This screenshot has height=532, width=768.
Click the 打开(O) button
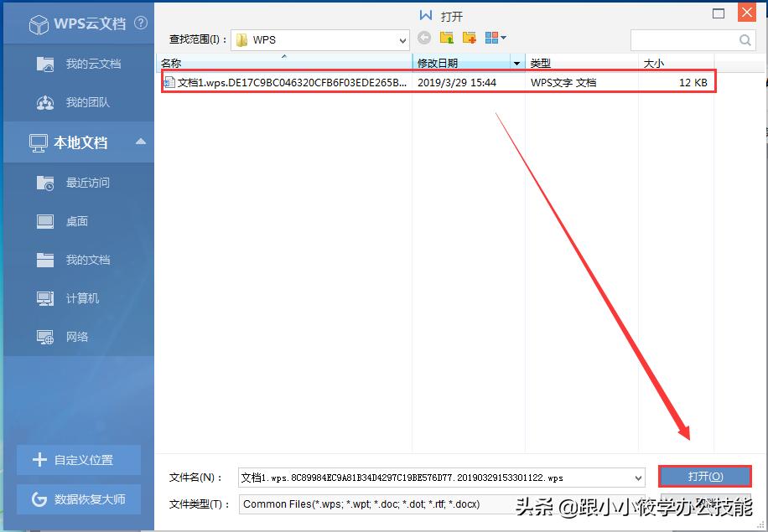click(705, 476)
